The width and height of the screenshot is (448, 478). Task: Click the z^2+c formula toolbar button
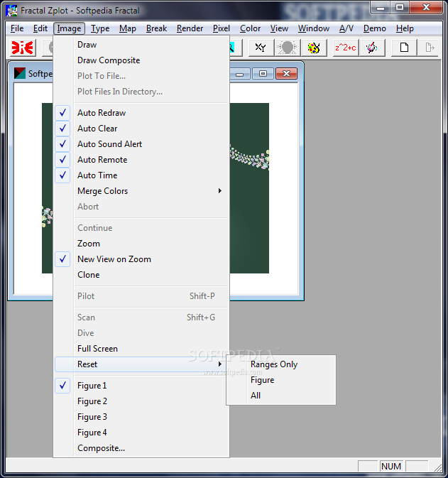[x=346, y=48]
